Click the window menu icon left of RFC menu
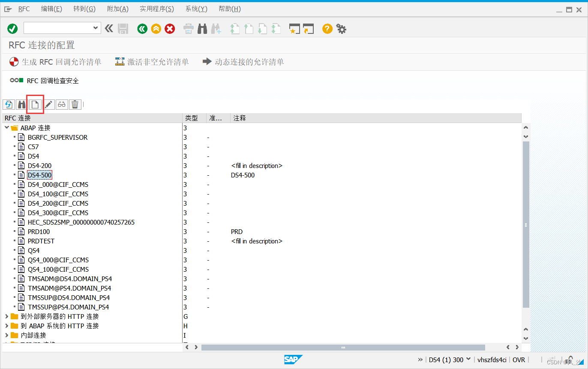 (x=8, y=9)
